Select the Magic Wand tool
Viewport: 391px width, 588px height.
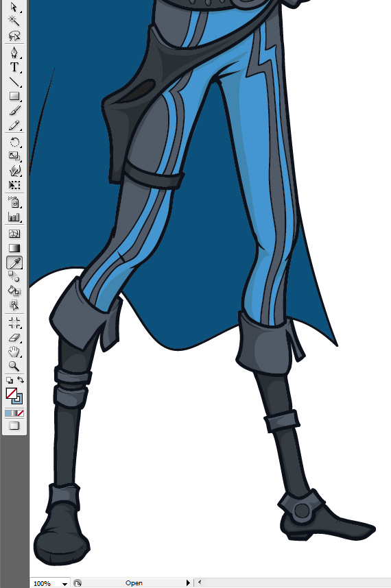14,21
